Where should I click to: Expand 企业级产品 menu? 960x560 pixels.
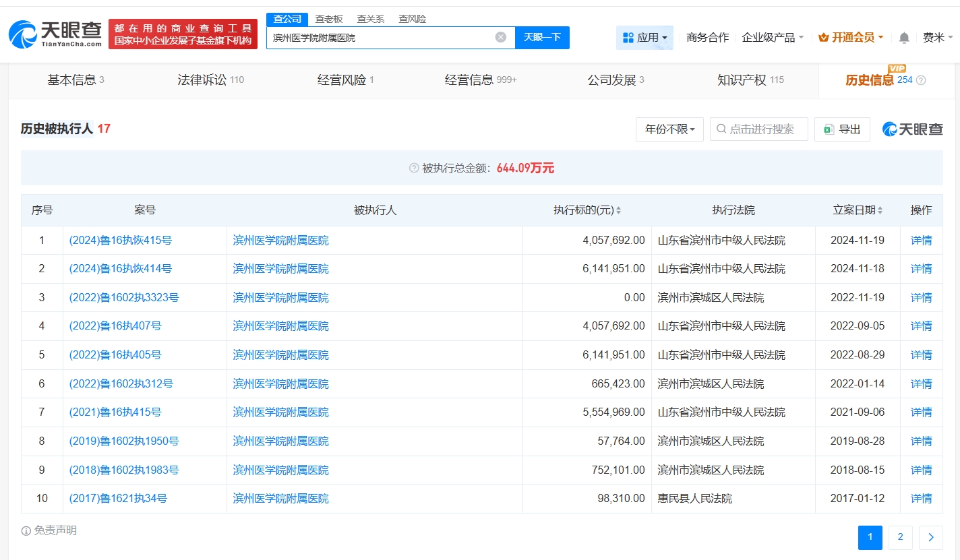[x=772, y=38]
